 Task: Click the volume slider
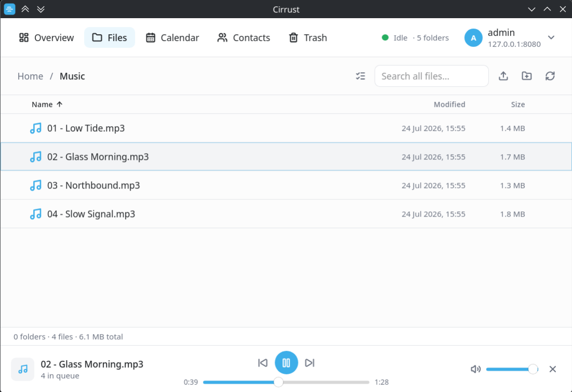[511, 369]
